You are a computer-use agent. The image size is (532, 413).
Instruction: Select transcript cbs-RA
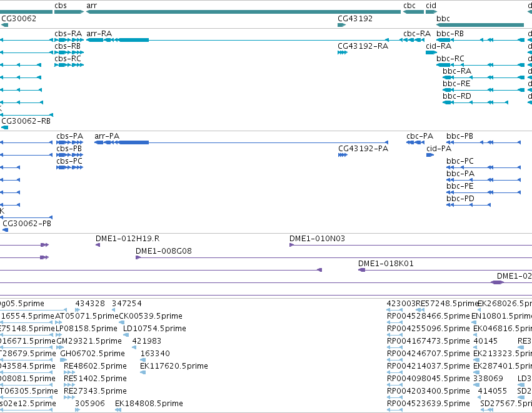[69, 40]
